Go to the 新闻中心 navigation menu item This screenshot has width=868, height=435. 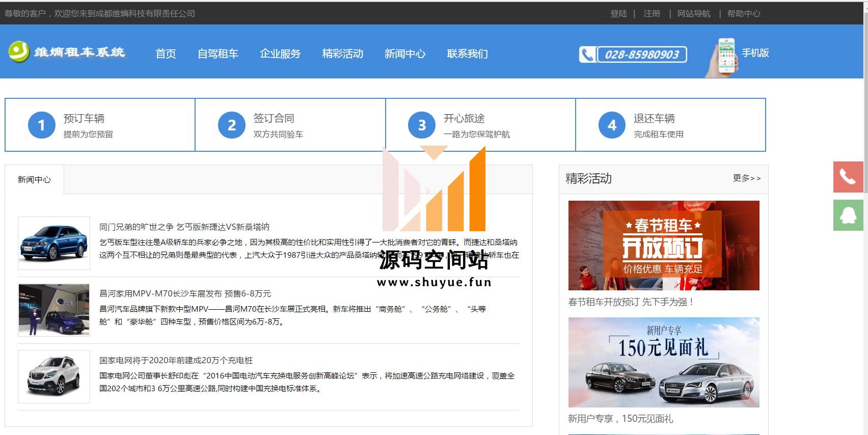point(405,53)
